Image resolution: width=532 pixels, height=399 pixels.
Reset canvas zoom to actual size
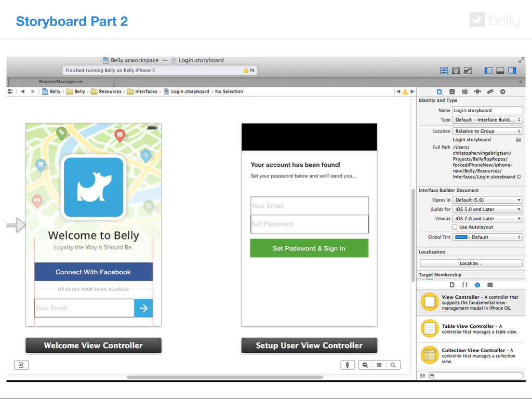tap(379, 365)
